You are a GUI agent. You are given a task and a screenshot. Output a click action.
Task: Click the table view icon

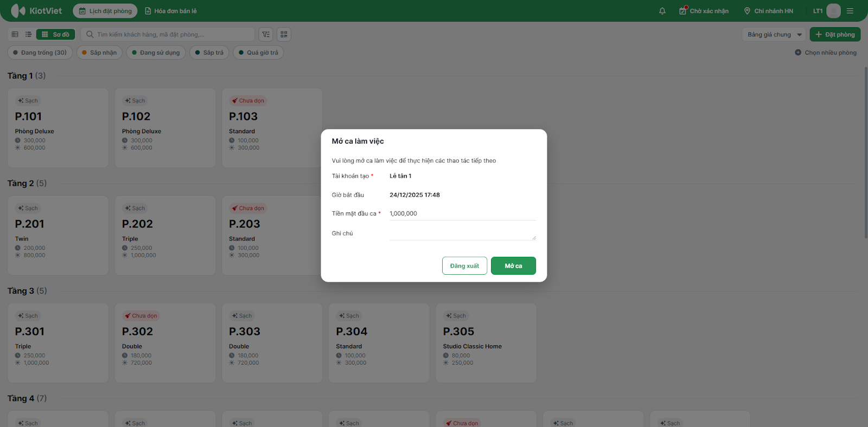(x=15, y=34)
